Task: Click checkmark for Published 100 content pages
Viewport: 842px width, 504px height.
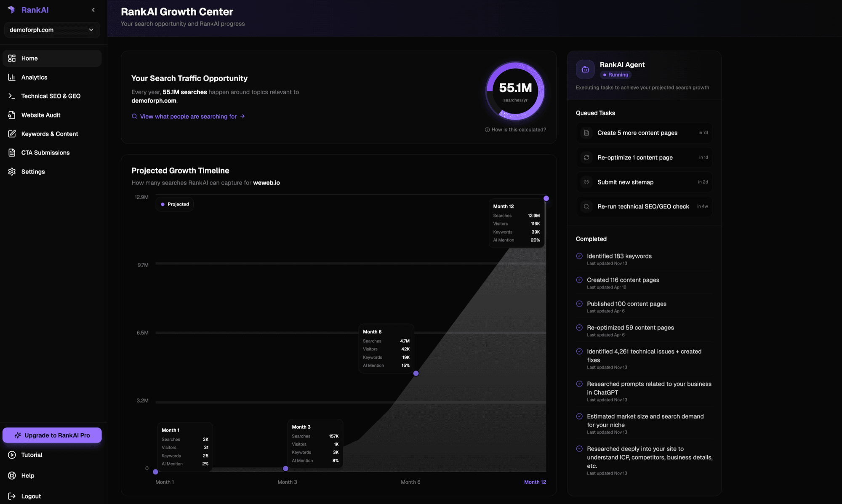Action: (579, 304)
